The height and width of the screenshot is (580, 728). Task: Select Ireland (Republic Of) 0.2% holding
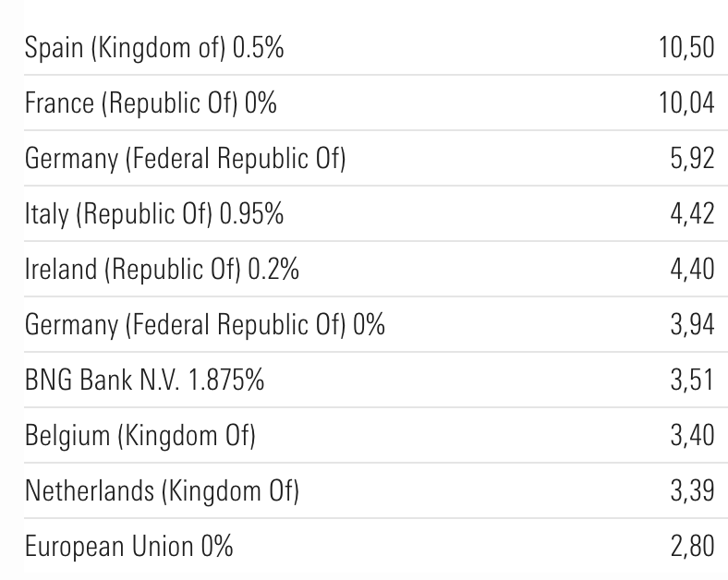162,269
